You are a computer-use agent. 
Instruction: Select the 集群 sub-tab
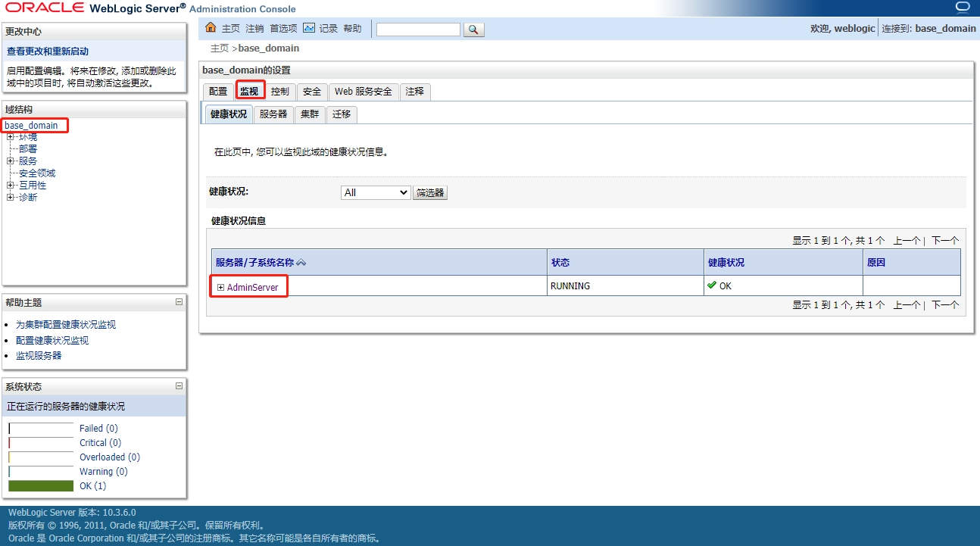point(310,114)
